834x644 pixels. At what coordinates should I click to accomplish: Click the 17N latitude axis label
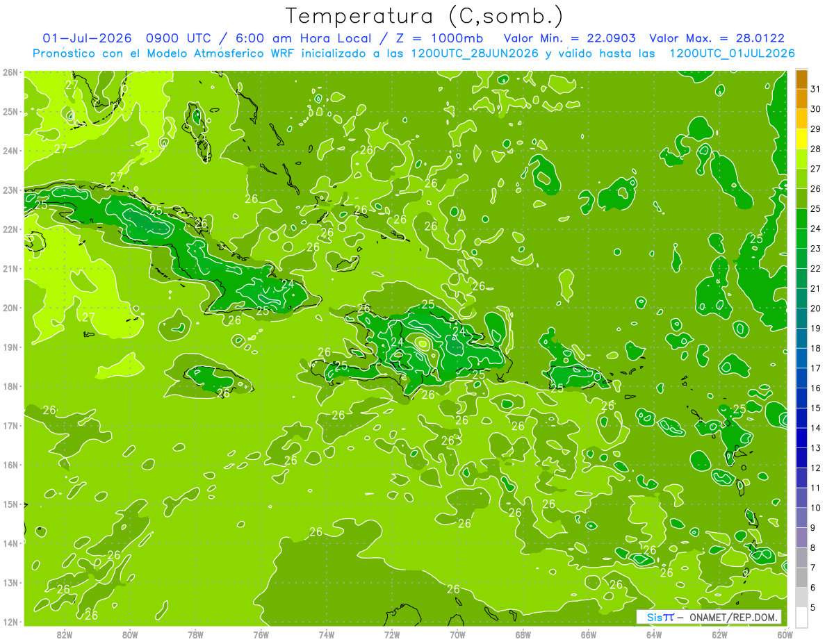pyautogui.click(x=10, y=426)
